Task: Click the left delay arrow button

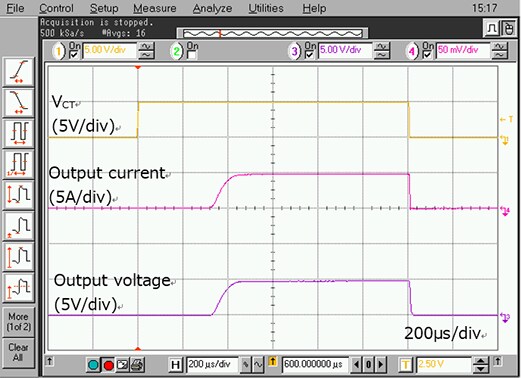Action: point(357,365)
